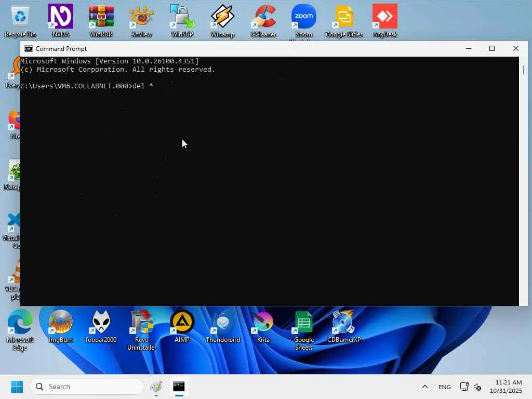The width and height of the screenshot is (532, 399).
Task: Click the taskbar Search box
Action: point(87,387)
